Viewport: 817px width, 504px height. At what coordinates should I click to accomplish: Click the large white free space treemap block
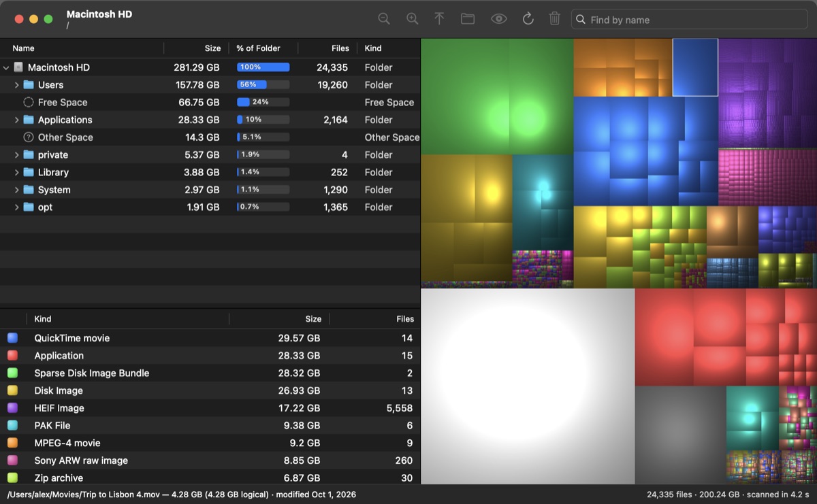coord(528,386)
